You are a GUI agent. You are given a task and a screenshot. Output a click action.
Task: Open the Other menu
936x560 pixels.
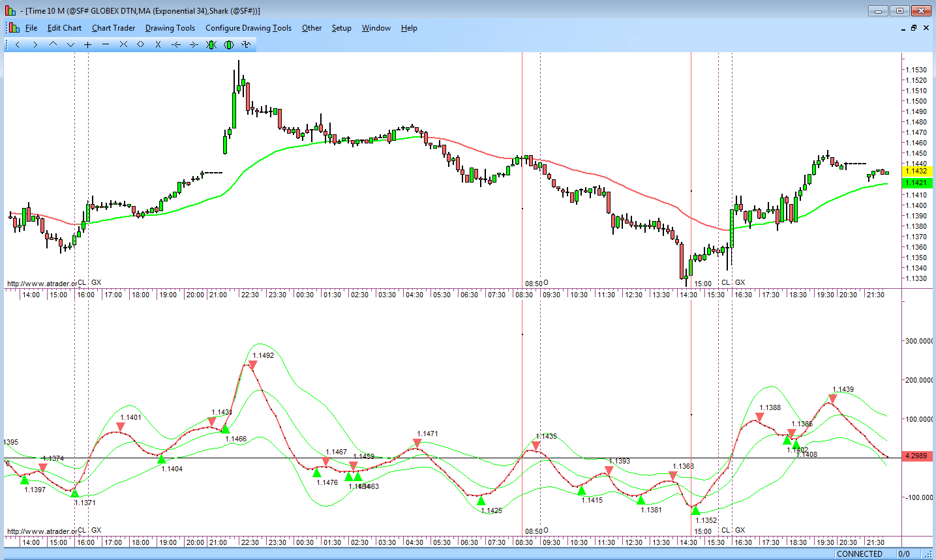(312, 28)
